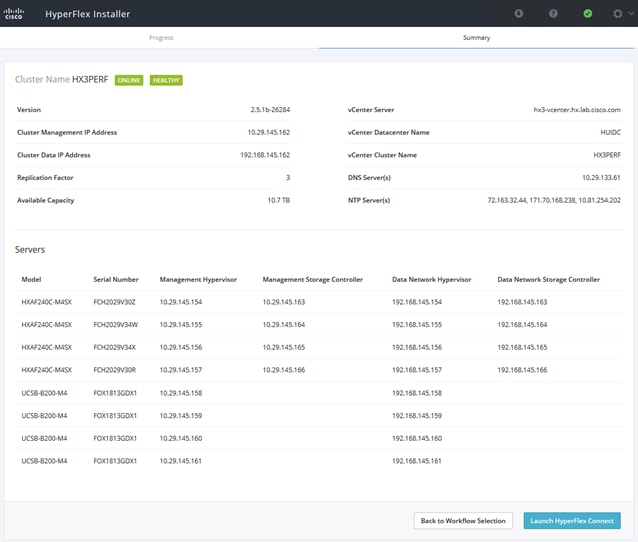Click the ONLINE status badge
638x542 pixels.
pyautogui.click(x=129, y=80)
